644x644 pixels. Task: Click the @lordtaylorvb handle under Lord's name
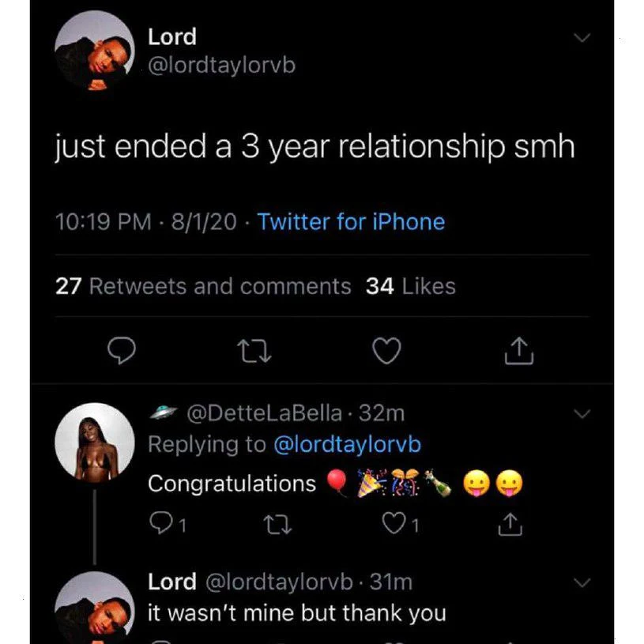(222, 65)
